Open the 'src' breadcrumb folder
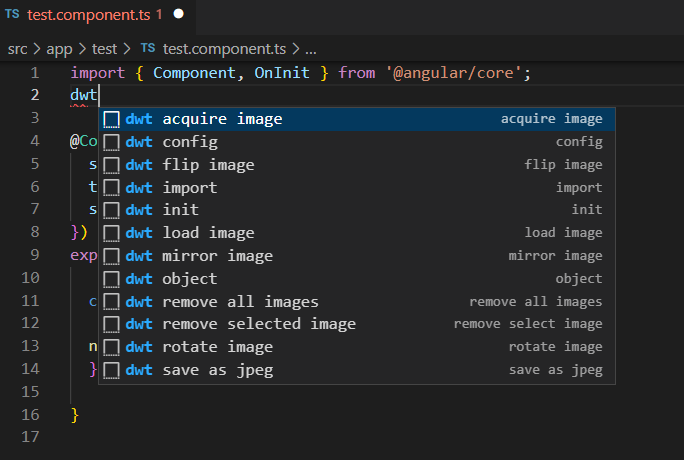 point(18,48)
